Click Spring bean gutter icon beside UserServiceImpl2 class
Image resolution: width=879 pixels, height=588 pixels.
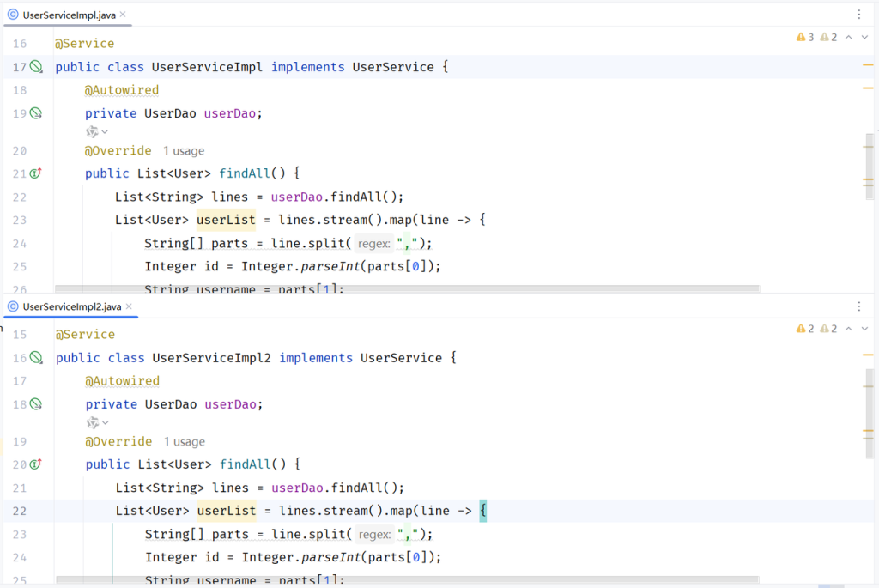coord(36,358)
